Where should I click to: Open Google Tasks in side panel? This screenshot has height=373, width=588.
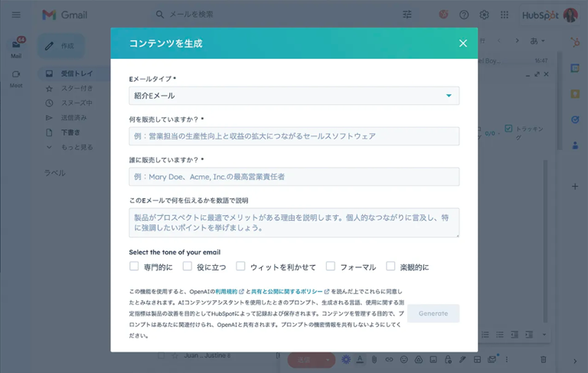pos(575,119)
